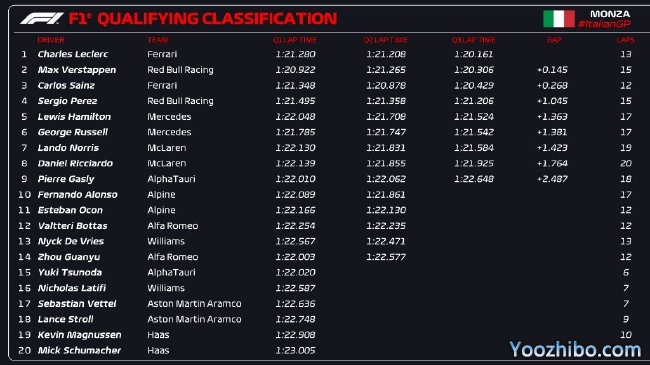Select the Max Verstappen driver name
650x365 pixels.
click(77, 70)
